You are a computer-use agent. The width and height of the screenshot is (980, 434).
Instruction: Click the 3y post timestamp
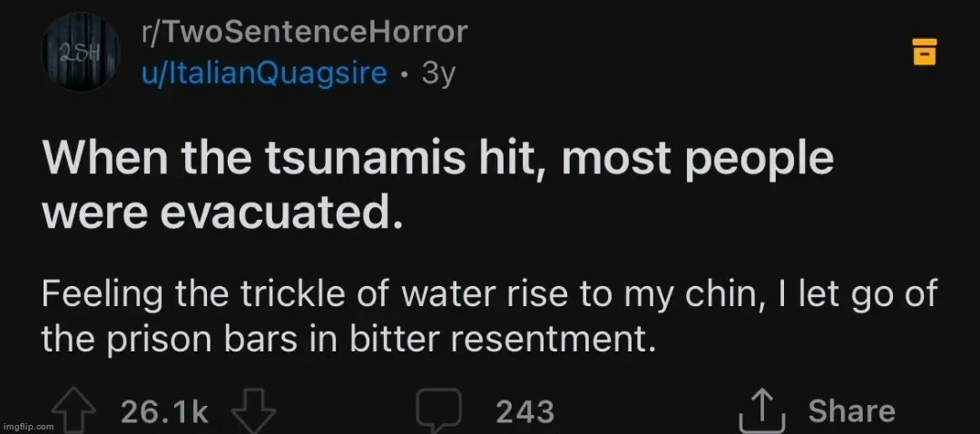437,74
